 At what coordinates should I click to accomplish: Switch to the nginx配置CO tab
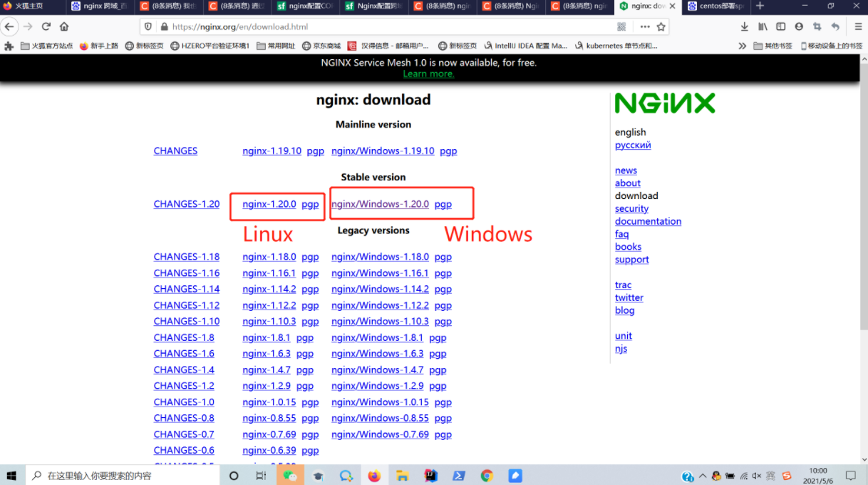pos(305,6)
